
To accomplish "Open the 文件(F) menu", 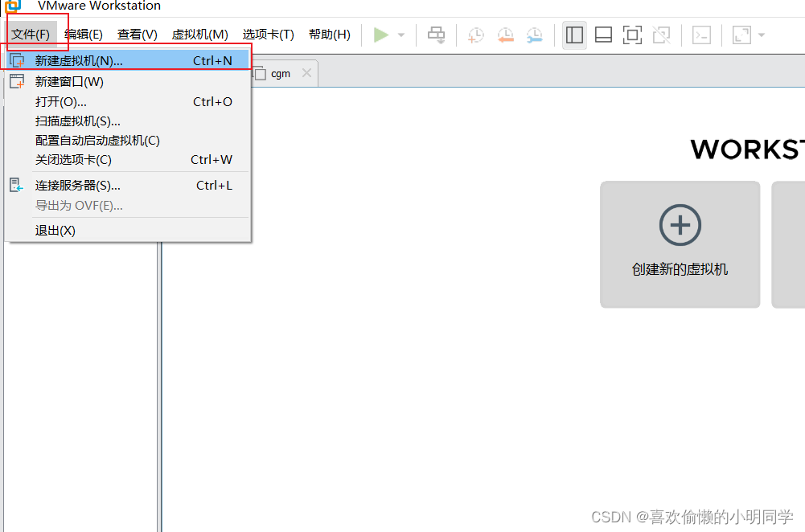I will point(31,35).
